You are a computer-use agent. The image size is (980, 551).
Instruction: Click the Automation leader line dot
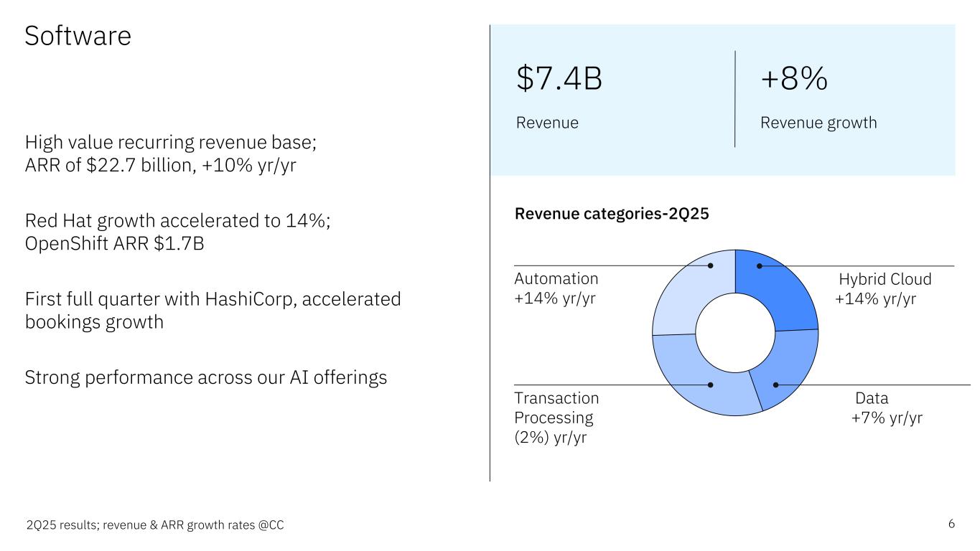[711, 266]
